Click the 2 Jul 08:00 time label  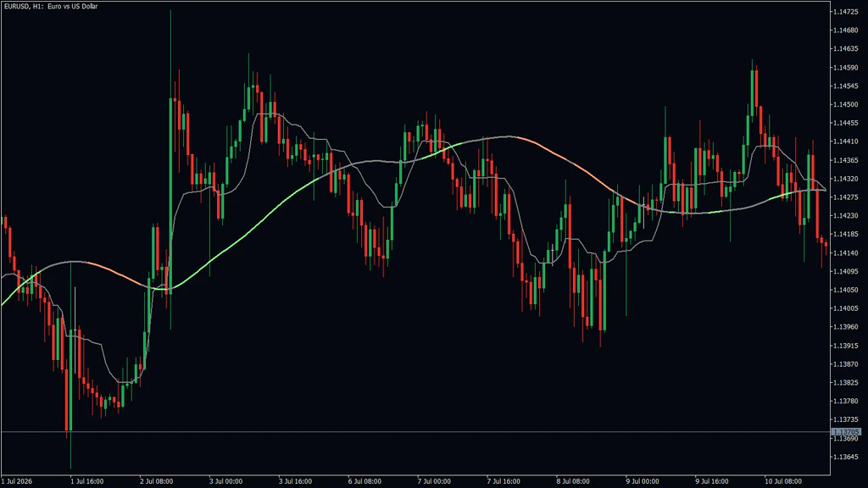coord(157,481)
